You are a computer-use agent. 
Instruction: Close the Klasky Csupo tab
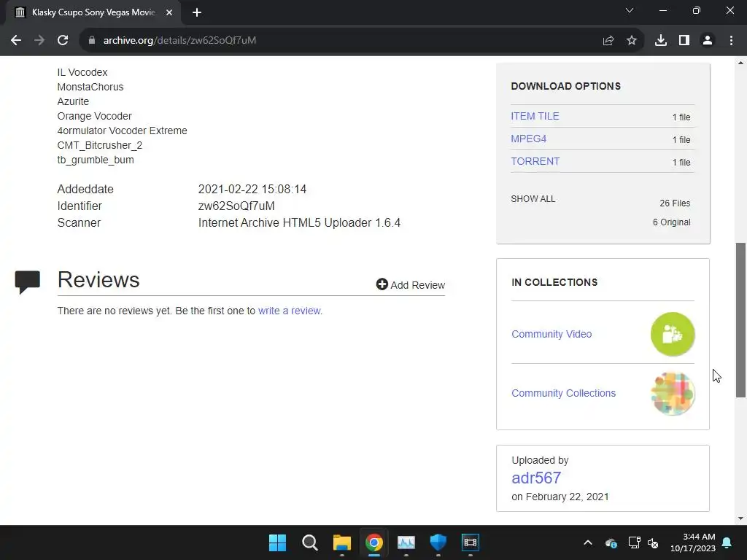coord(169,12)
